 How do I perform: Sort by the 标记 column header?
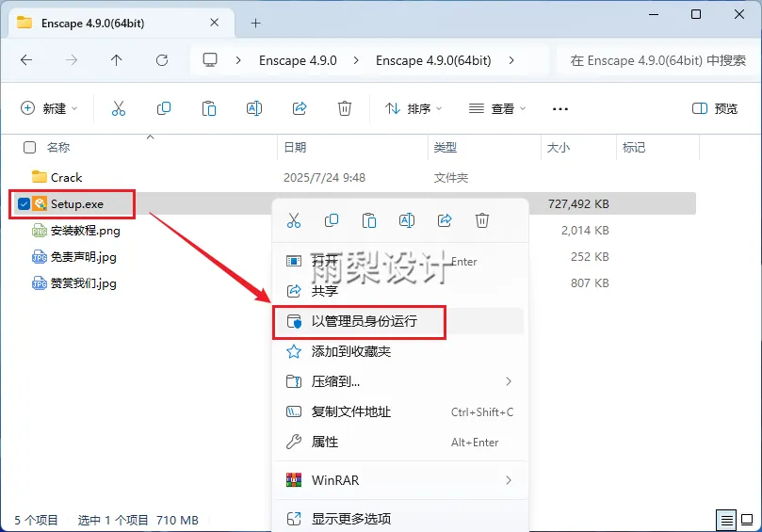[x=634, y=147]
